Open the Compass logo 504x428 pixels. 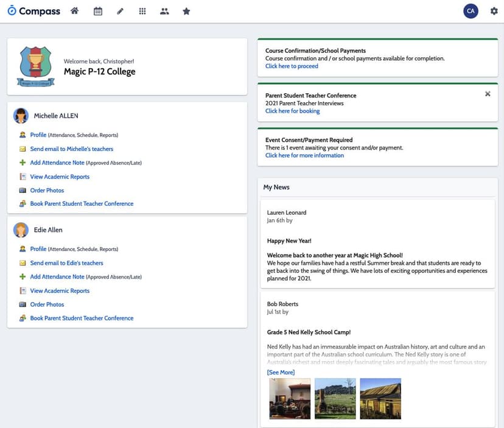pos(33,11)
